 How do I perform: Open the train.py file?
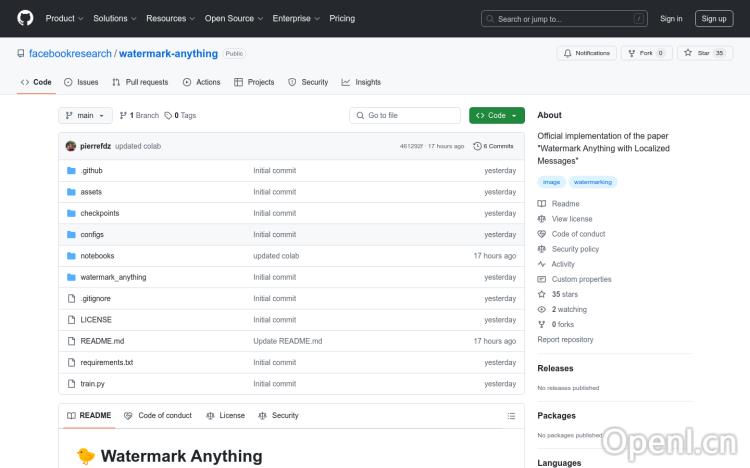pos(93,384)
